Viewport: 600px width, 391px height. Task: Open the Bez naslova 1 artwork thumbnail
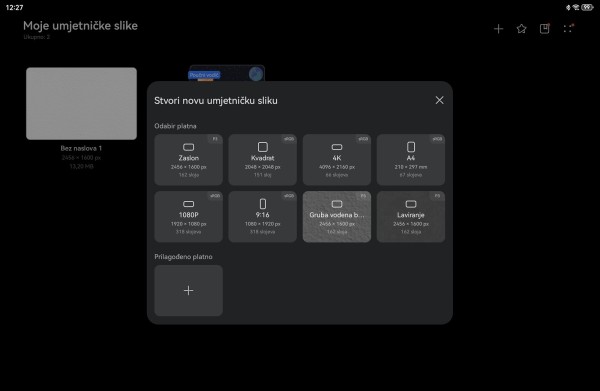[81, 104]
